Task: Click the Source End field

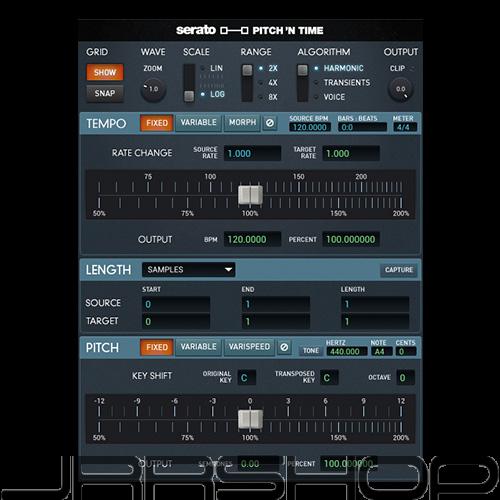Action: (x=276, y=304)
